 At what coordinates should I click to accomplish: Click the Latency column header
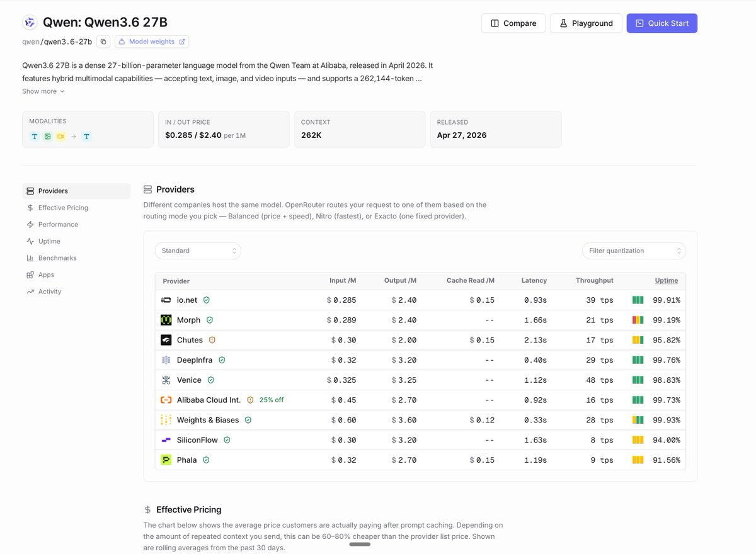coord(534,281)
